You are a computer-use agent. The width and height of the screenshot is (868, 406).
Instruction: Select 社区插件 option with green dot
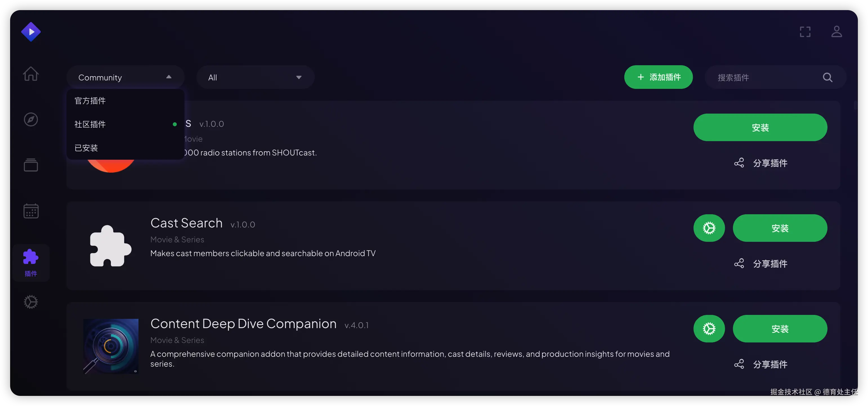point(90,124)
